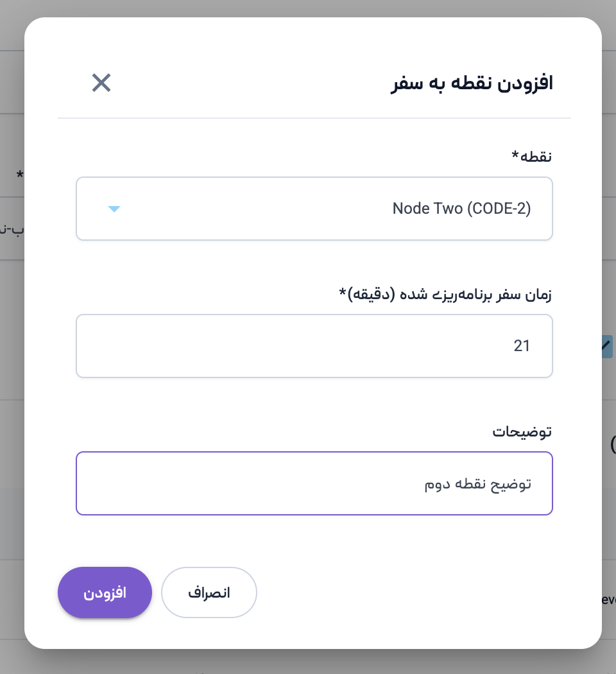The width and height of the screenshot is (616, 674).
Task: Click the blue pencil edit icon behind the dialog
Action: click(x=607, y=346)
